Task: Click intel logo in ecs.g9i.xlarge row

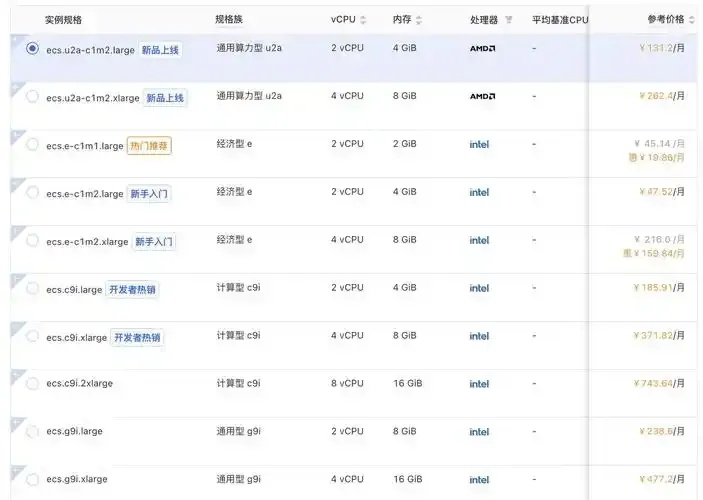Action: [479, 480]
